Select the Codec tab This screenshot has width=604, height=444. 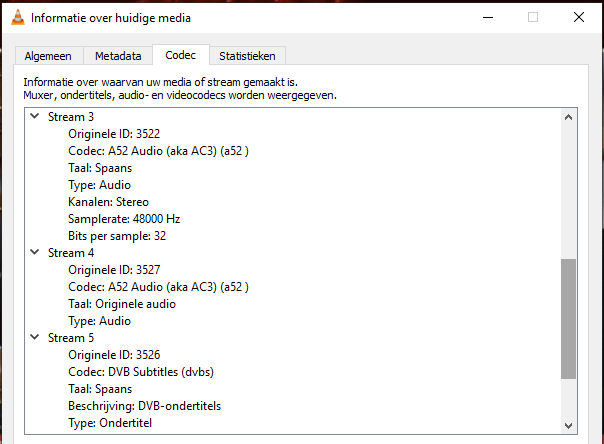click(x=181, y=55)
